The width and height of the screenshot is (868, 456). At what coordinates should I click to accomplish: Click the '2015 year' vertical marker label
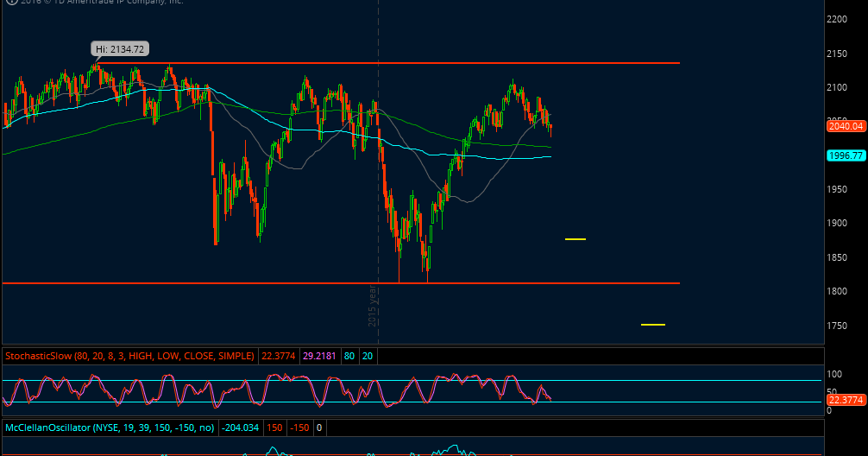[373, 306]
